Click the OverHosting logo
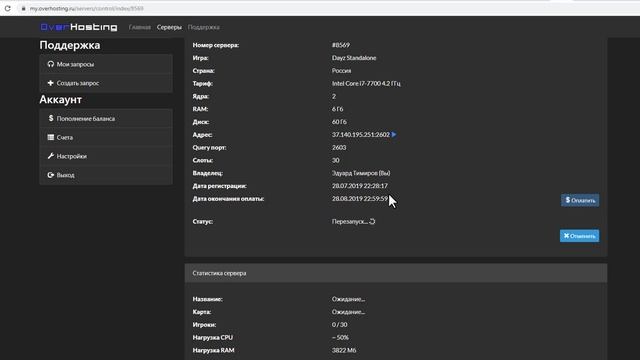The width and height of the screenshot is (640, 360). pos(79,27)
